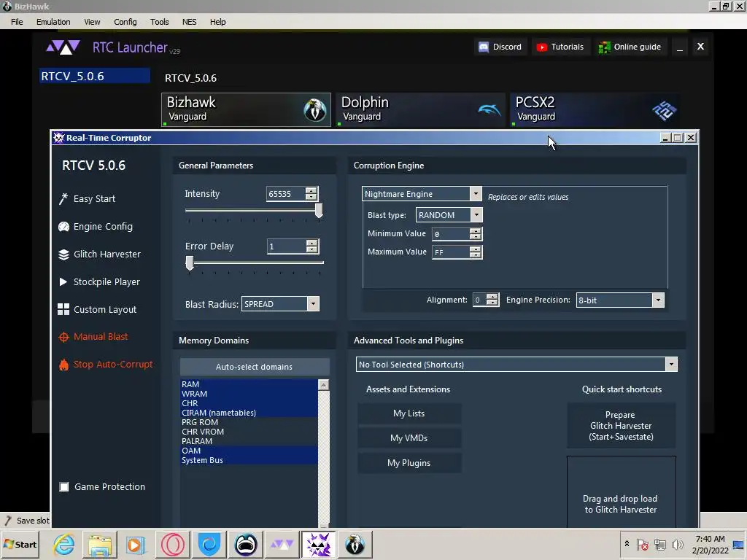The width and height of the screenshot is (747, 560).
Task: Open My VMDs button
Action: pos(409,438)
